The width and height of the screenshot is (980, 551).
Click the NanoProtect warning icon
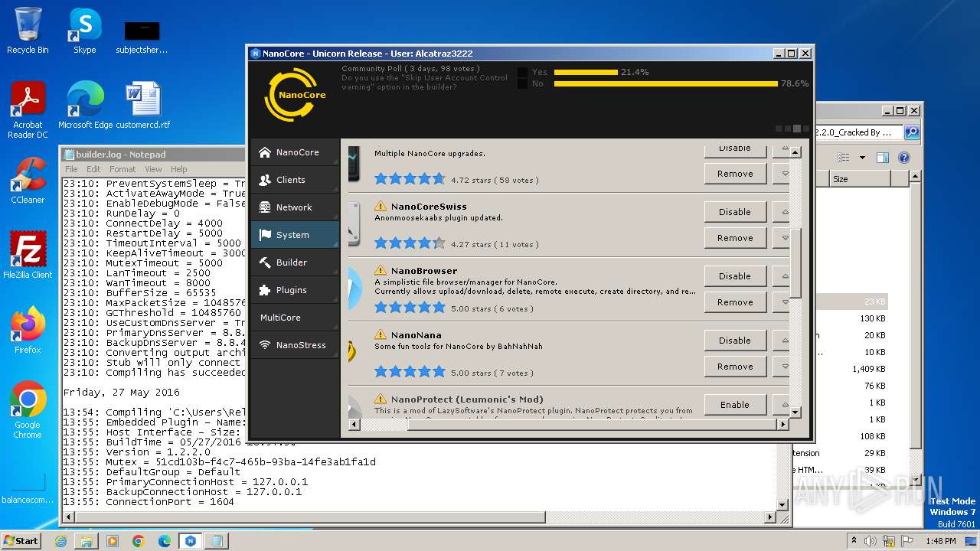(x=381, y=399)
